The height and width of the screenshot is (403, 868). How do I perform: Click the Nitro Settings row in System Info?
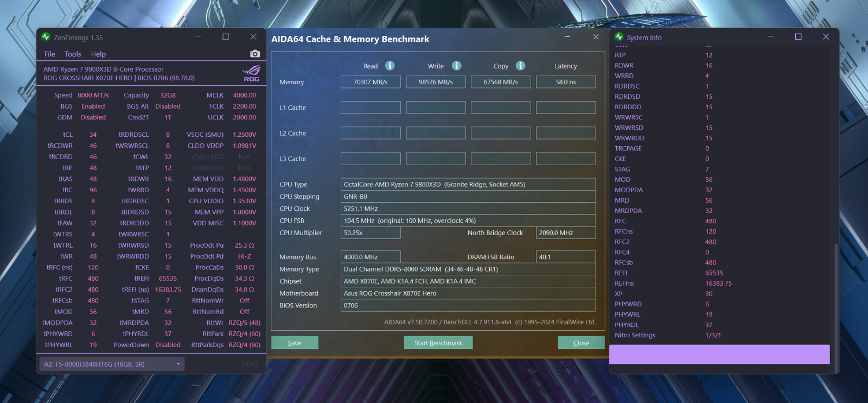click(719, 335)
